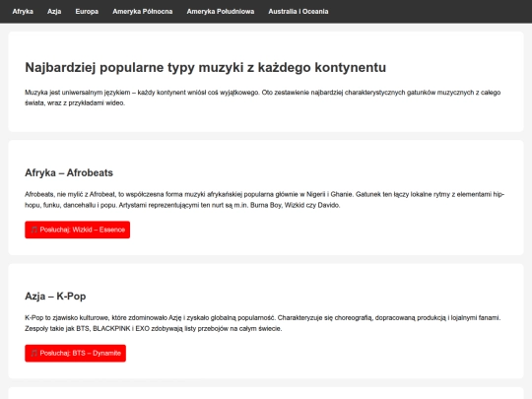532x399 pixels.
Task: Click K-Pop description mentioning BLACKPINK
Action: tap(263, 323)
